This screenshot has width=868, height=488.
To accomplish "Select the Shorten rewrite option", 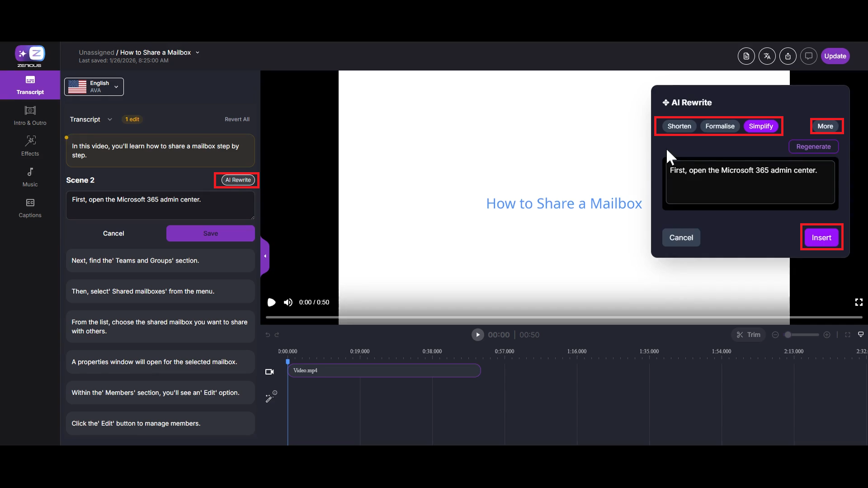I will click(679, 126).
